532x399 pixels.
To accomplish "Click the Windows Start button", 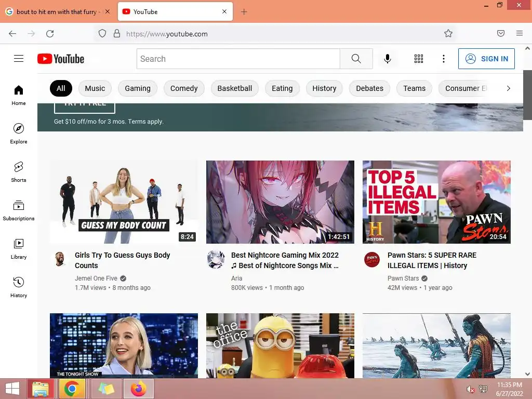I will [12, 389].
